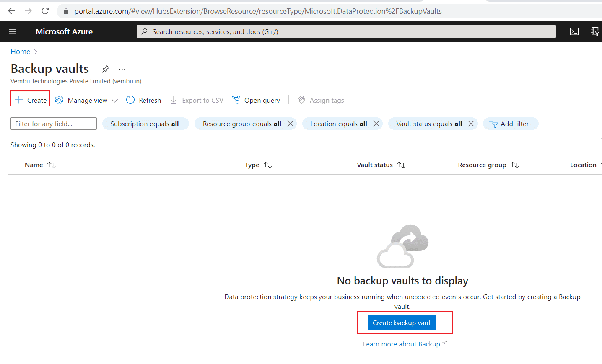Remove the Vault status filter
The image size is (602, 364).
[x=471, y=124]
